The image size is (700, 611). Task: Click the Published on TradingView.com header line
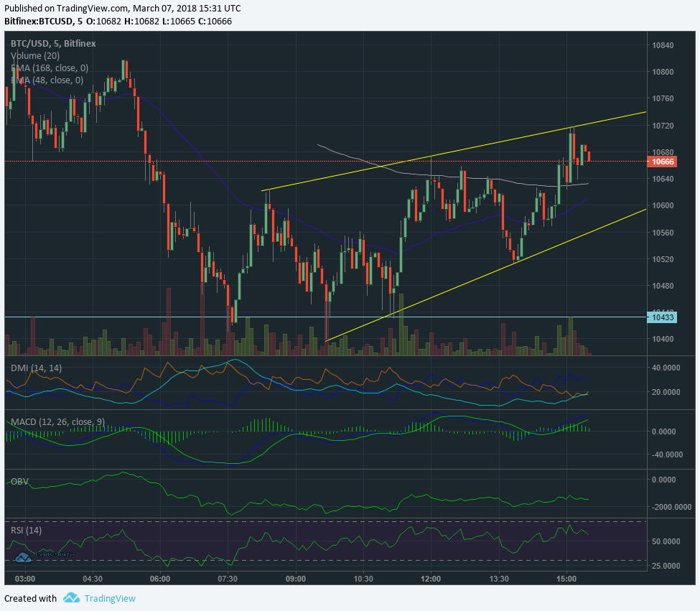[x=122, y=8]
